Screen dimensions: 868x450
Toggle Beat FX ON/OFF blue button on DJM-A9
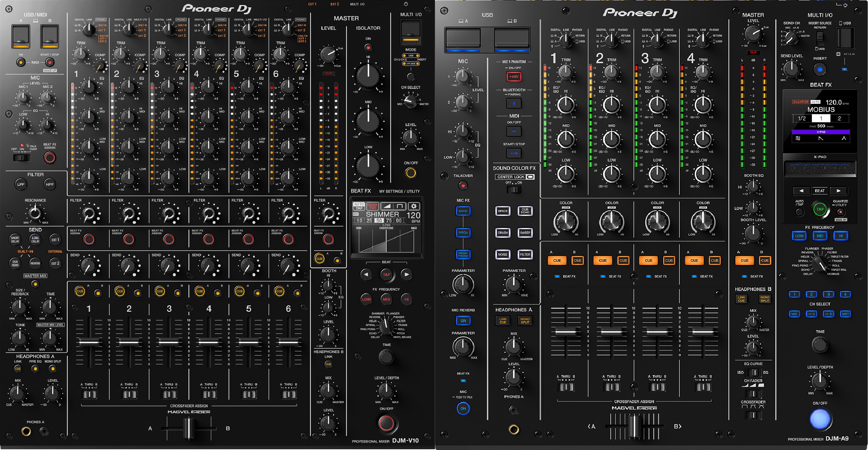[820, 419]
